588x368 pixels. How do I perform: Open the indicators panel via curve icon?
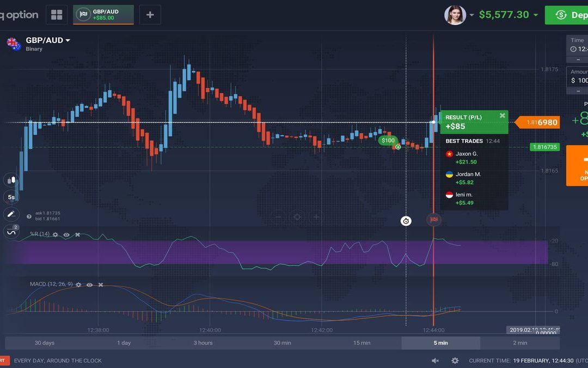(11, 231)
